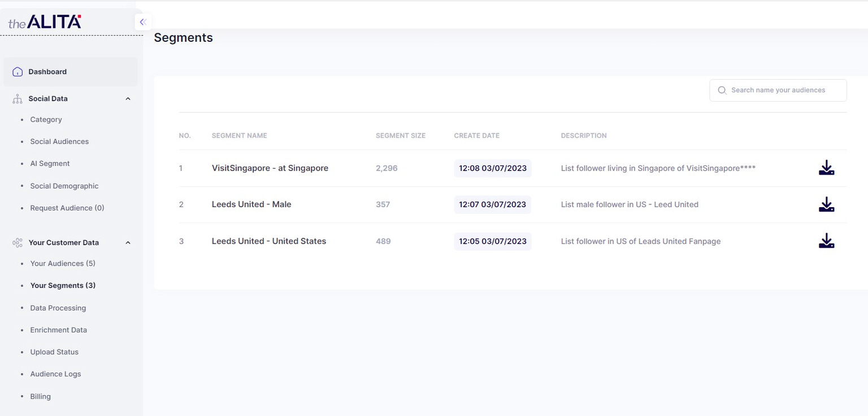This screenshot has height=416, width=868.
Task: Collapse the Social Data section chevron
Action: 128,99
